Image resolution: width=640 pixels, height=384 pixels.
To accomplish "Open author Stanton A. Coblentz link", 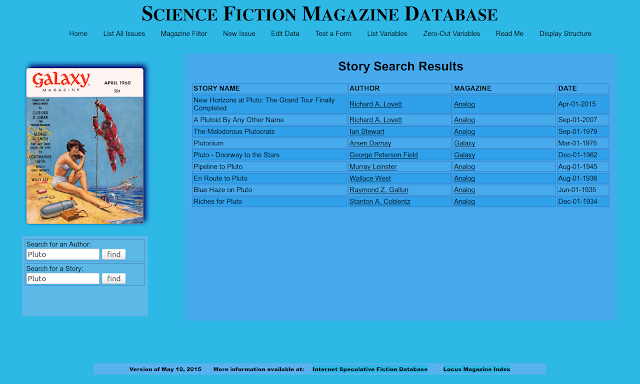I will [x=380, y=202].
